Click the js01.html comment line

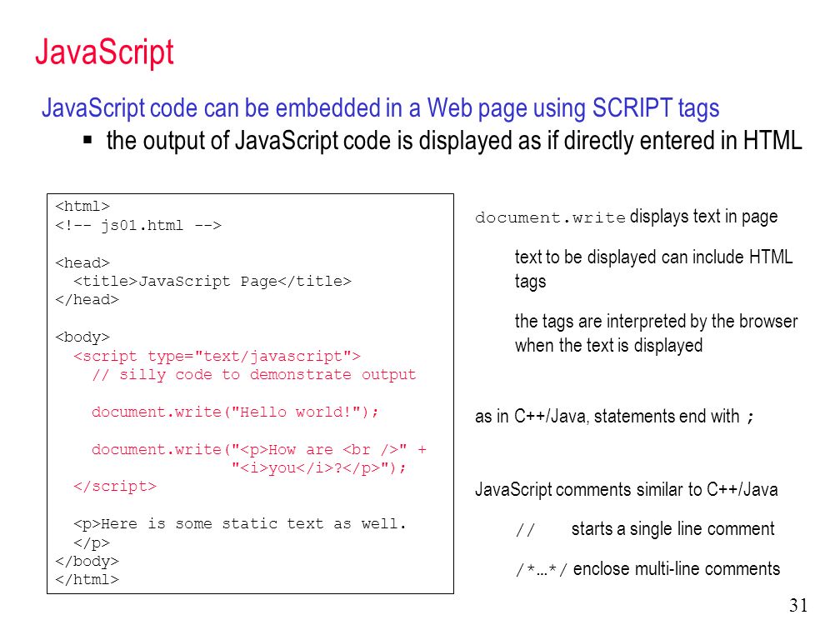pyautogui.click(x=138, y=225)
